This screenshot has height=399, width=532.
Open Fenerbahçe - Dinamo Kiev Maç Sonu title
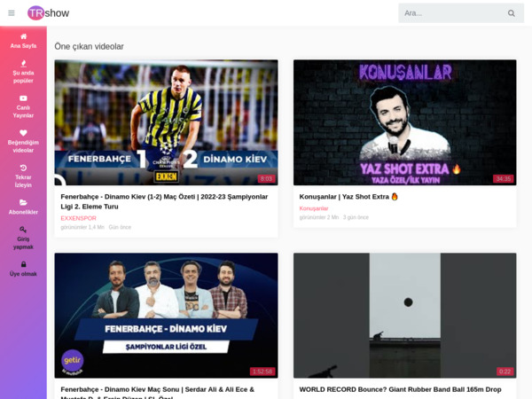[158, 393]
